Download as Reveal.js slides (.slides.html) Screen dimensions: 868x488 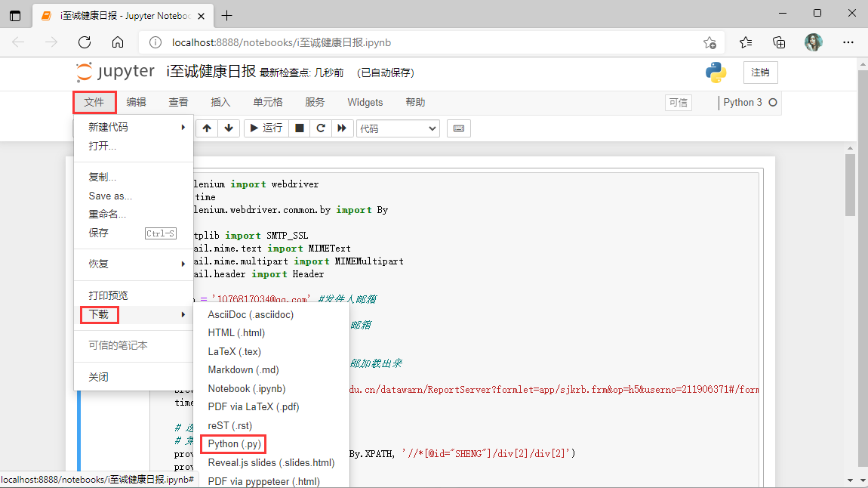pos(272,463)
